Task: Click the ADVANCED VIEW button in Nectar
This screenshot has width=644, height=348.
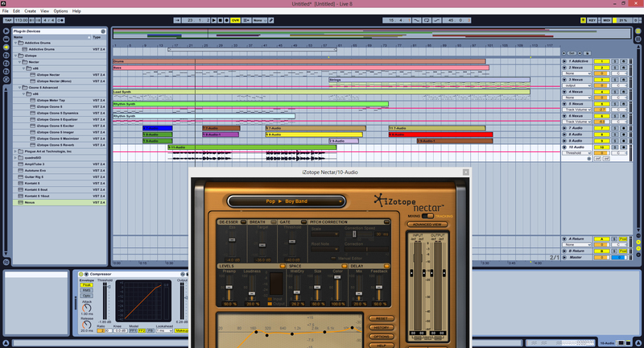Action: click(x=427, y=224)
